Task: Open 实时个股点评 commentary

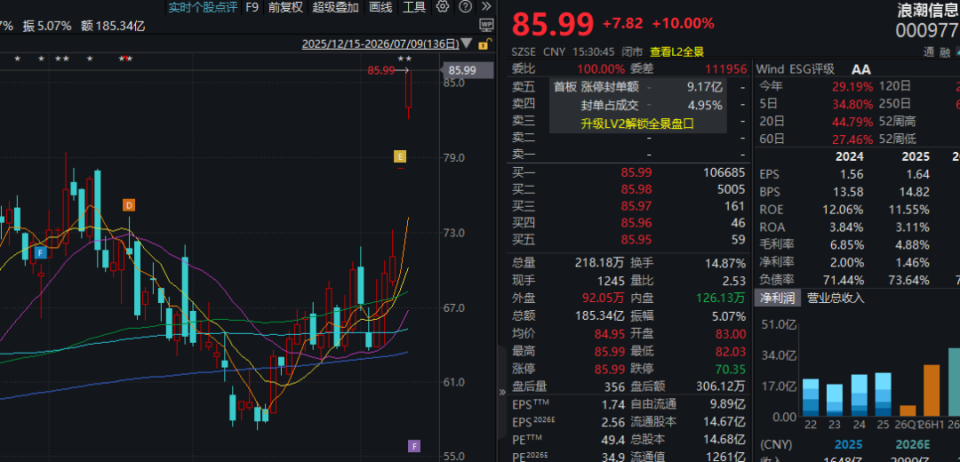Action: 202,7
